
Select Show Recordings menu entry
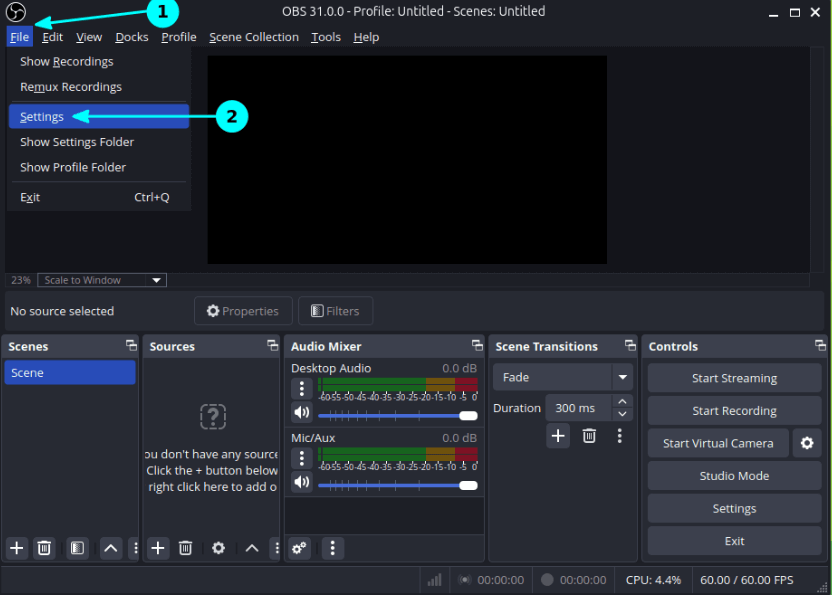[x=99, y=62]
